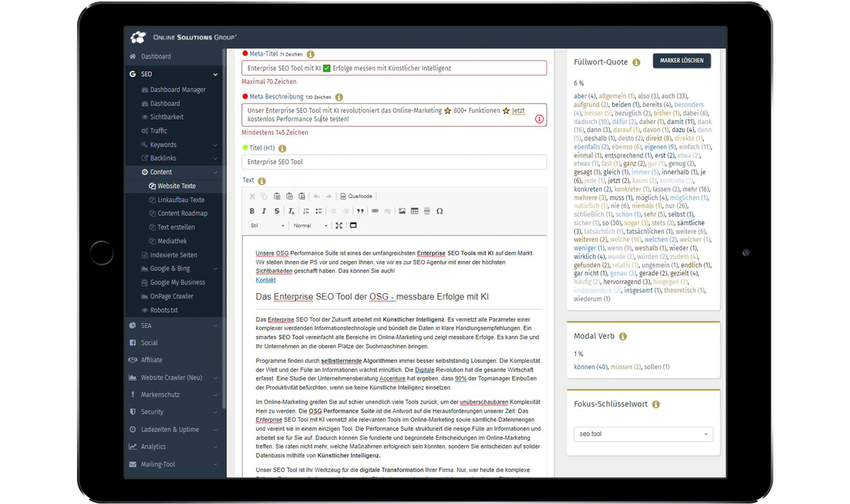Open the Stil dropdown
Image resolution: width=850 pixels, height=504 pixels.
pyautogui.click(x=267, y=225)
